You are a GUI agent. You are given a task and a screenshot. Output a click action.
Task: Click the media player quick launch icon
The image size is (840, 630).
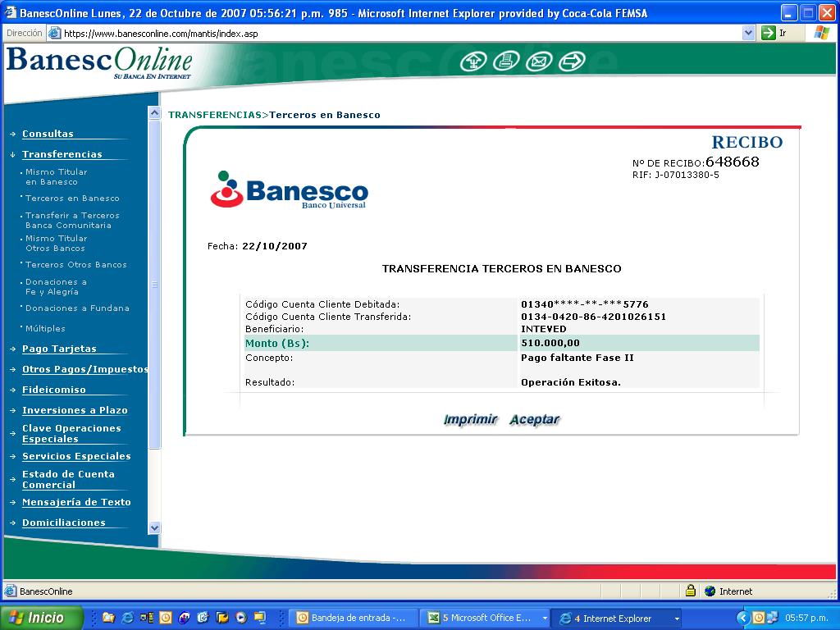click(241, 618)
